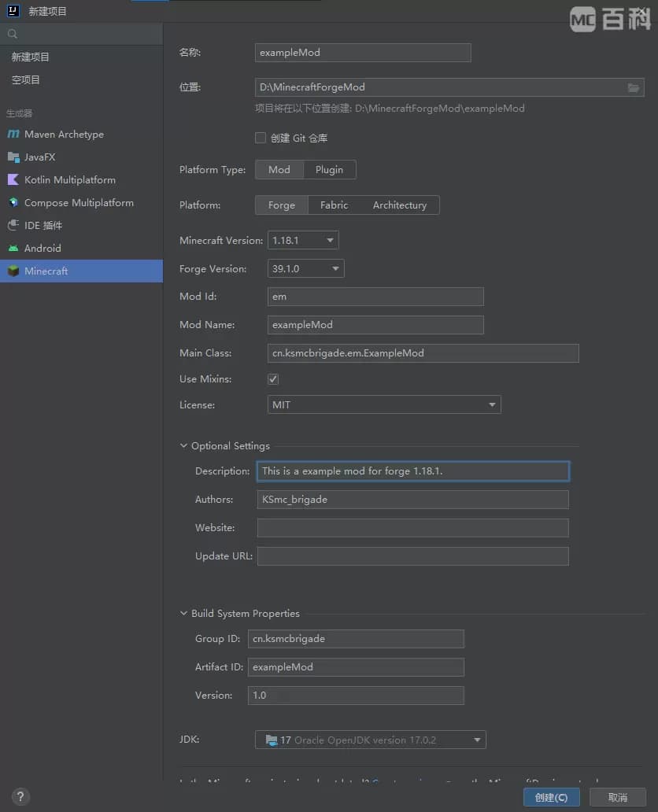Select Maven Archetype generator
Viewport: 658px width, 812px height.
(x=81, y=134)
